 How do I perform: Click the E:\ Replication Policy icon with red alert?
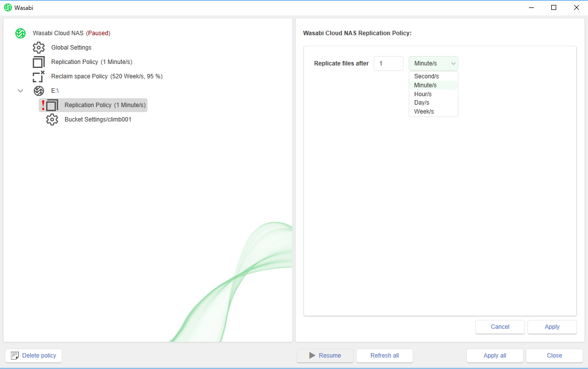point(50,105)
